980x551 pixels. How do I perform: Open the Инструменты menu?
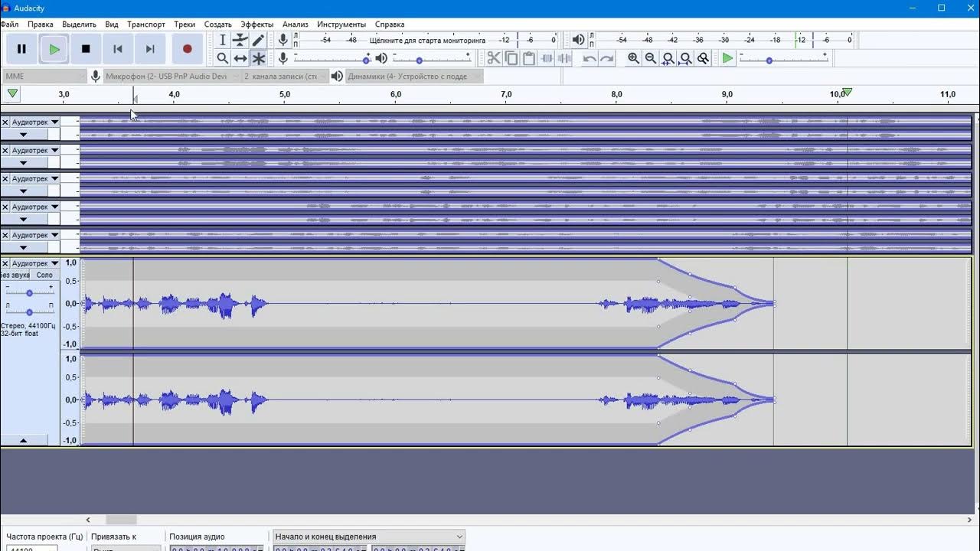(341, 24)
